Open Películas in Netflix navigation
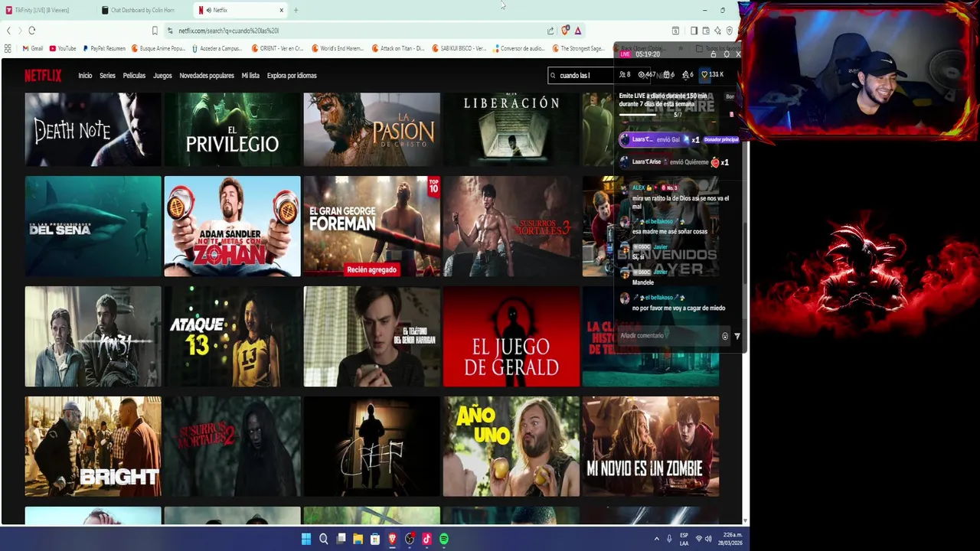Image resolution: width=980 pixels, height=551 pixels. click(x=134, y=76)
